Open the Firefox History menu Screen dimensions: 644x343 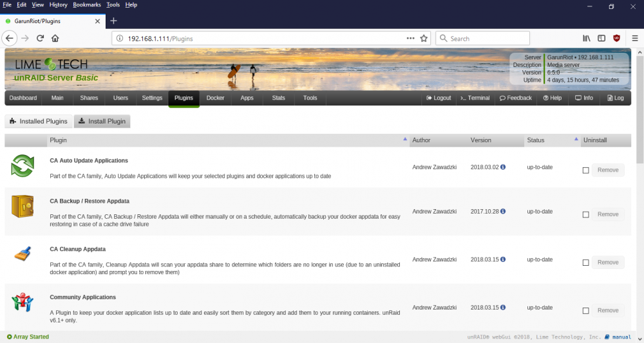[59, 5]
